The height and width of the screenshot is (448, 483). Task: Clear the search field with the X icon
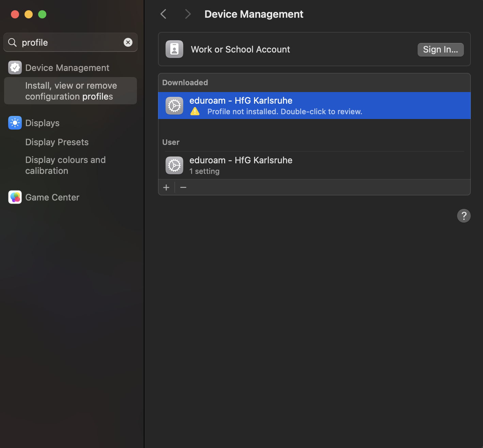[x=128, y=42]
